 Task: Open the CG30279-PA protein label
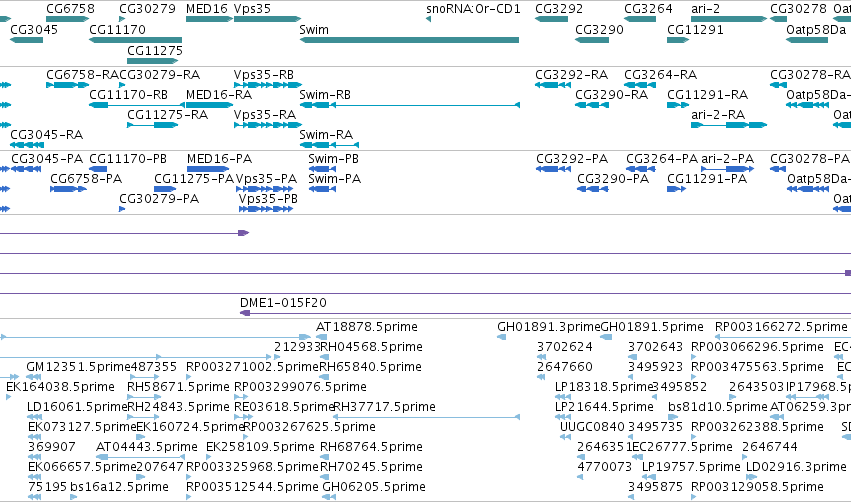159,199
